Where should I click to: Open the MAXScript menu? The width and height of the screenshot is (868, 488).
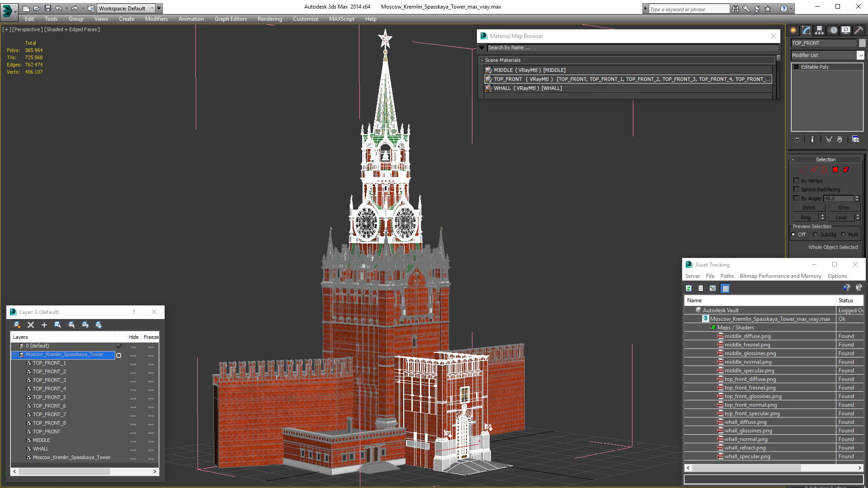(x=342, y=19)
